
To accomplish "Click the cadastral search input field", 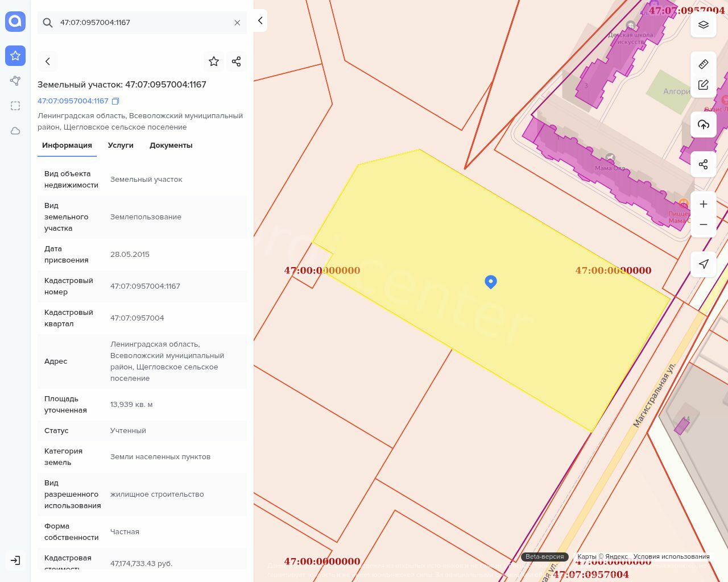I will [142, 23].
